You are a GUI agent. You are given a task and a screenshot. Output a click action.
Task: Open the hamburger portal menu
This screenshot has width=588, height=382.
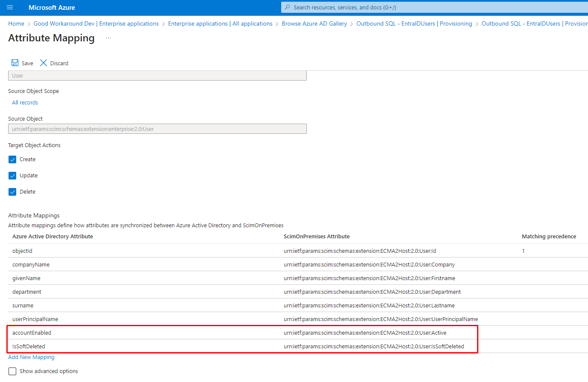pos(10,8)
